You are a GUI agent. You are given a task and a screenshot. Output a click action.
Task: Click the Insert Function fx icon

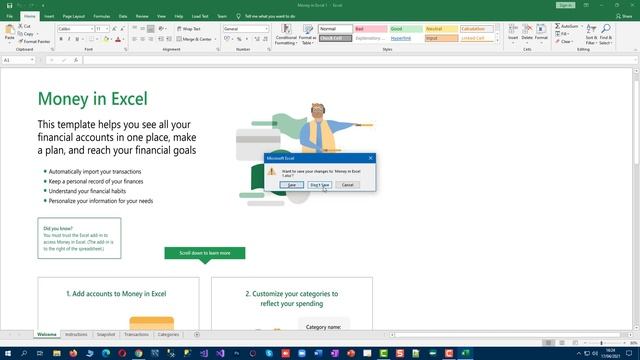pyautogui.click(x=76, y=60)
